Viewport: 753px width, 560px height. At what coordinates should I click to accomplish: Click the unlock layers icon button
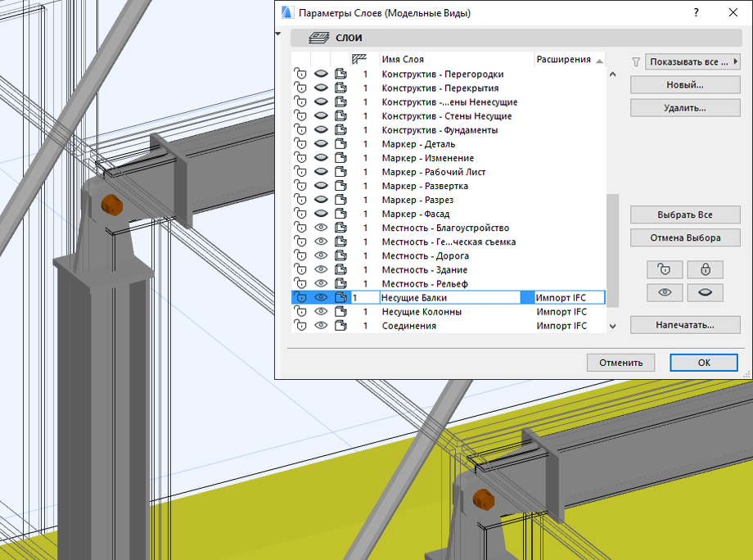coord(664,269)
